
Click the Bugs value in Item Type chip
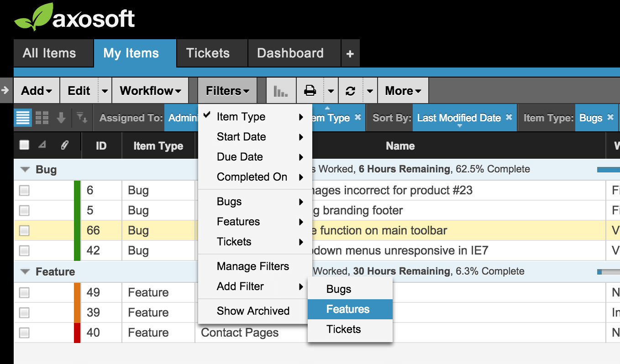pyautogui.click(x=591, y=118)
